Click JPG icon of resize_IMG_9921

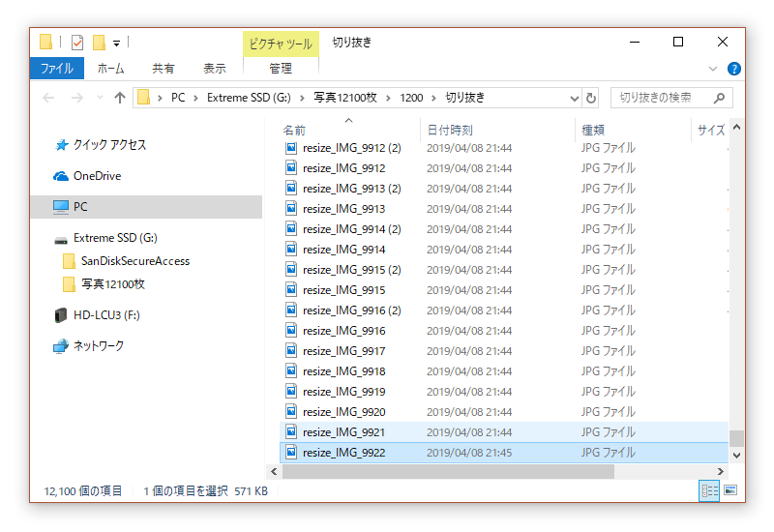point(291,432)
